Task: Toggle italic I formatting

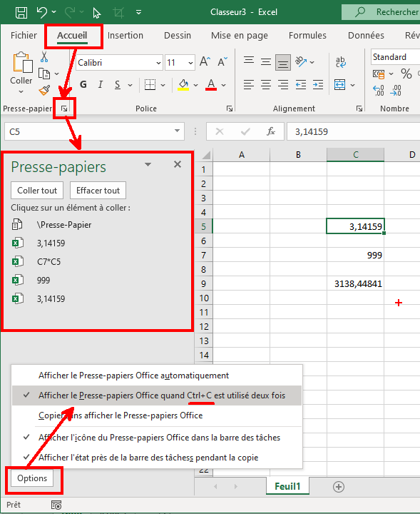Action: click(101, 84)
